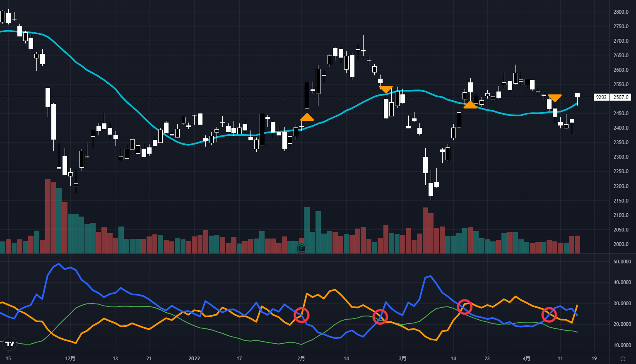Select the orange up-arrow signal in mid-March
This screenshot has width=636, height=364.
470,104
